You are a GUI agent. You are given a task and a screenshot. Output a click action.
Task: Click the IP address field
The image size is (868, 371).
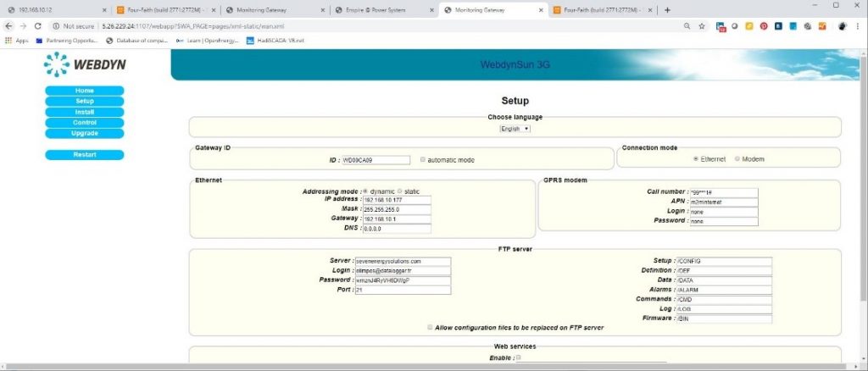[x=397, y=200]
